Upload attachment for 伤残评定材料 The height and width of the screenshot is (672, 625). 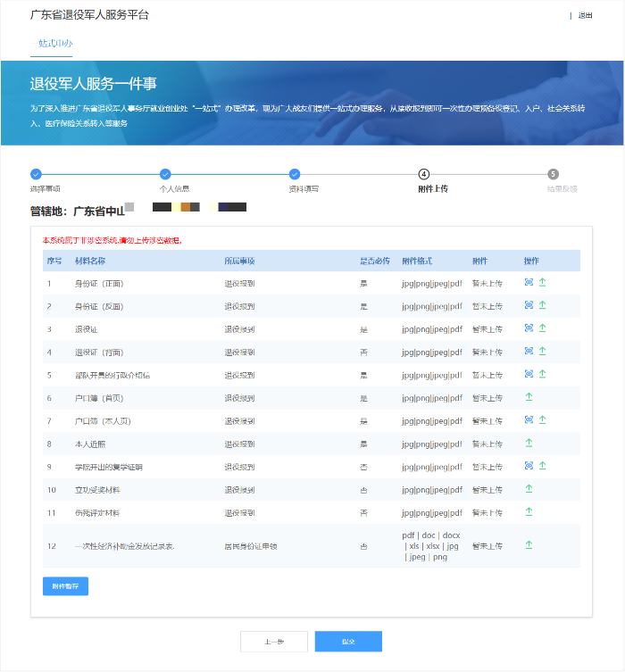click(x=529, y=511)
